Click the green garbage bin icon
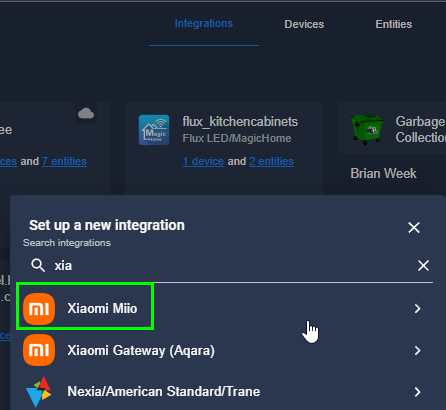Viewport: 446px width, 410px height. (x=367, y=129)
